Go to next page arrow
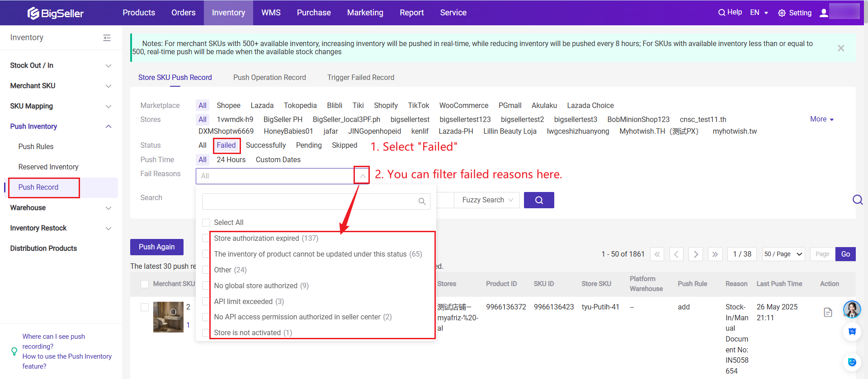This screenshot has height=379, width=868. tap(696, 254)
